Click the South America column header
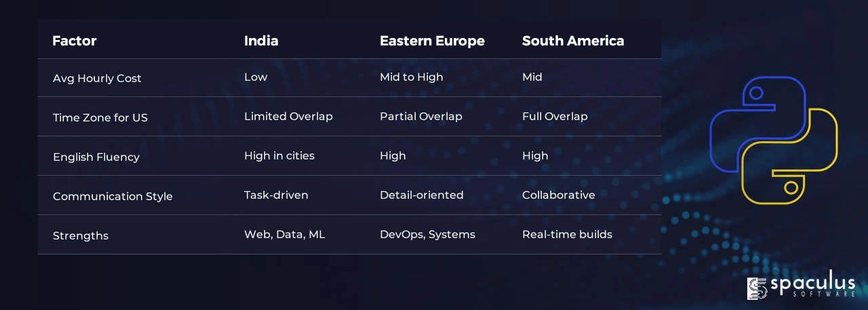Screen dimensions: 868x310 click(573, 41)
